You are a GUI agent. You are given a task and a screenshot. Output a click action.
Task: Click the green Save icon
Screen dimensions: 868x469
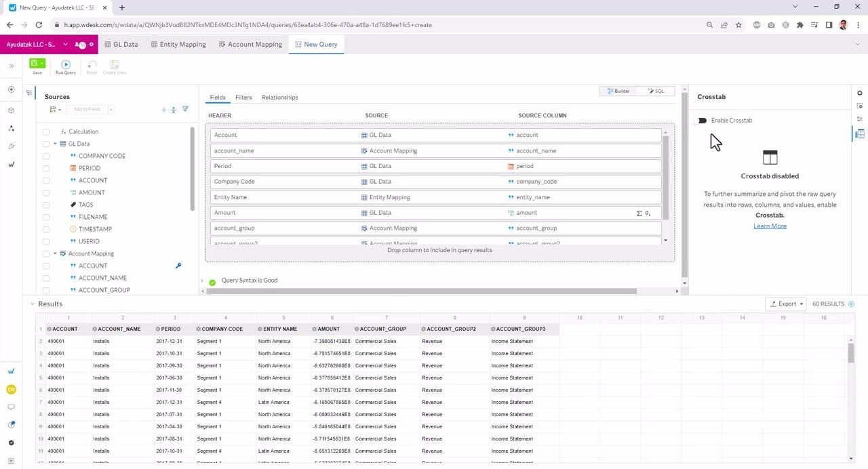[x=34, y=64]
